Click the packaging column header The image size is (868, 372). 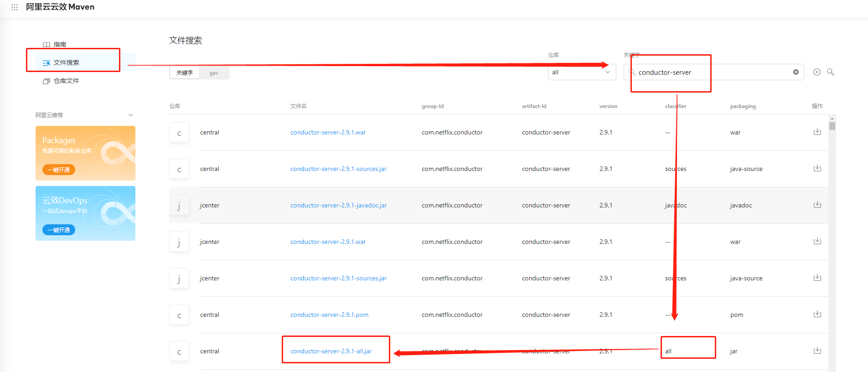point(743,106)
